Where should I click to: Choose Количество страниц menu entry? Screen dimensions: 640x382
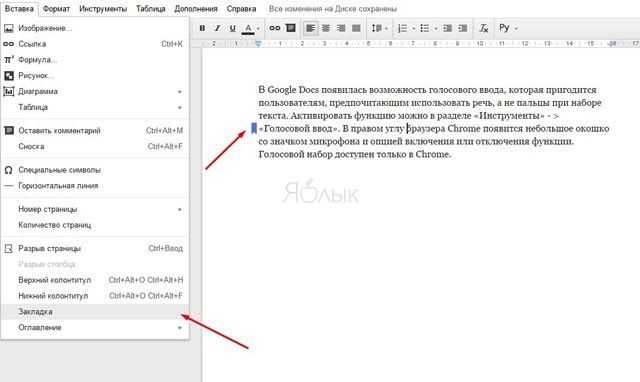tap(95, 225)
